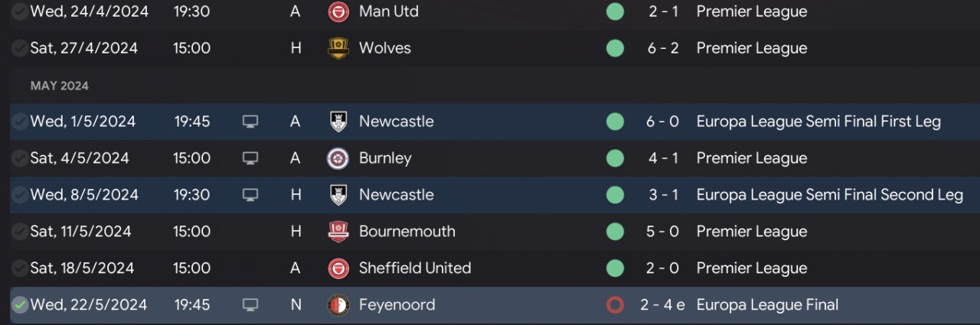Click the red loss indicator for Feyenoord match
980x325 pixels.
[x=615, y=305]
